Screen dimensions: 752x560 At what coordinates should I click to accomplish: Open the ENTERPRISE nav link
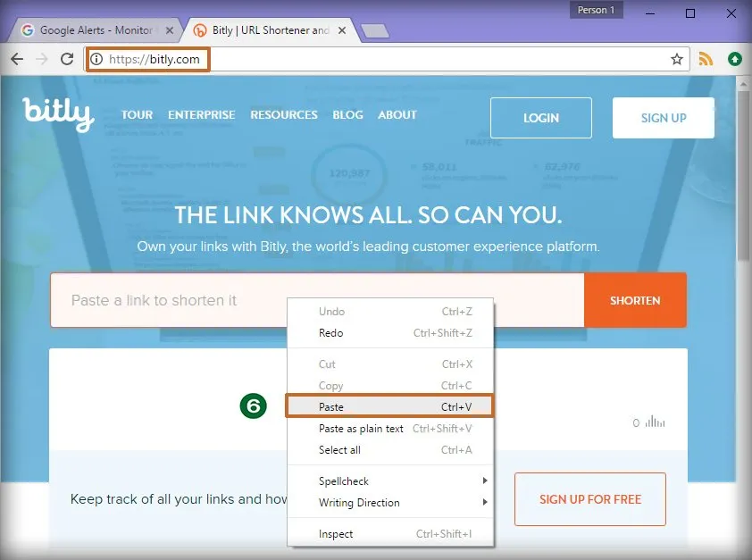(x=202, y=115)
